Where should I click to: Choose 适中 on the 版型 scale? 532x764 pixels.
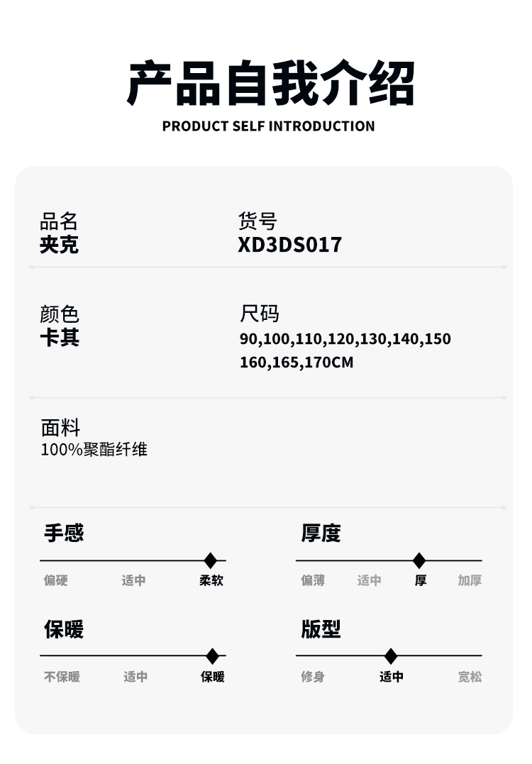(391, 677)
